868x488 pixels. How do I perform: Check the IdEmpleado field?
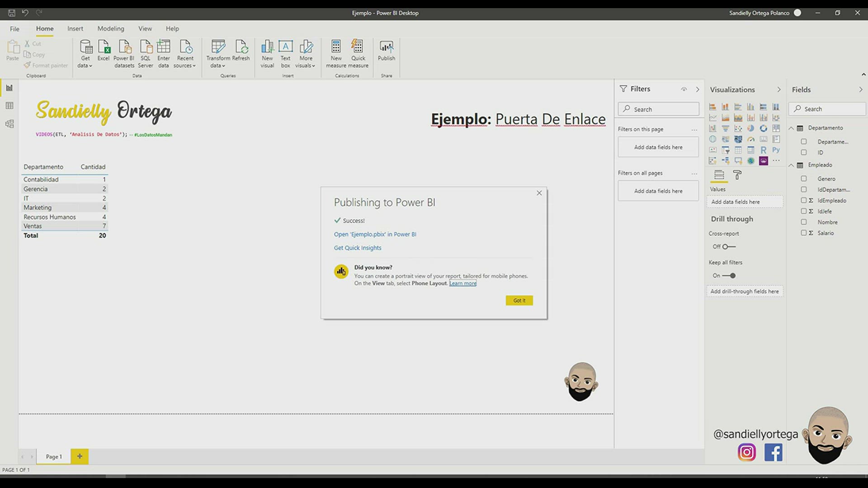click(x=803, y=201)
